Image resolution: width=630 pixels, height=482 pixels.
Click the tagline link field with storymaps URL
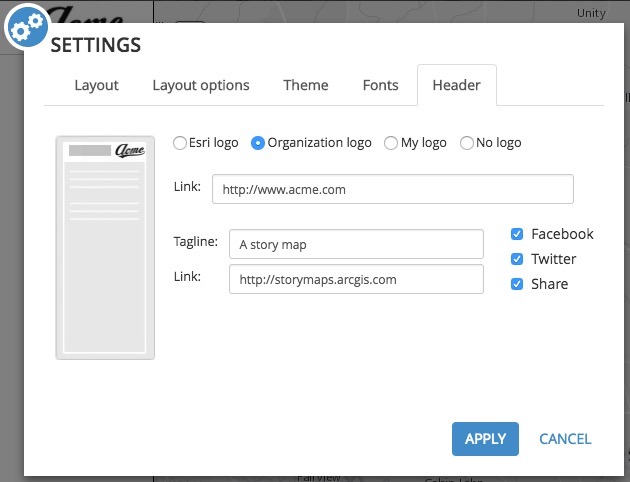pos(356,279)
